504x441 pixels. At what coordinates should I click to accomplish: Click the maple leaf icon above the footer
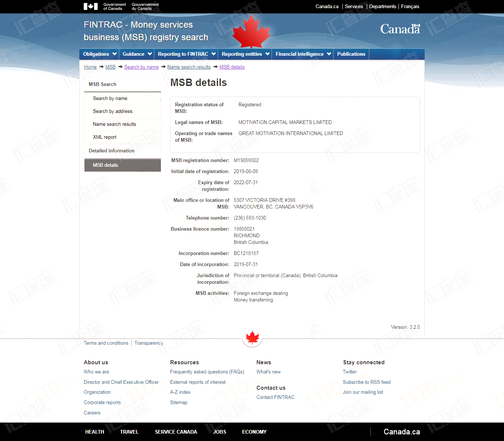pos(252,337)
